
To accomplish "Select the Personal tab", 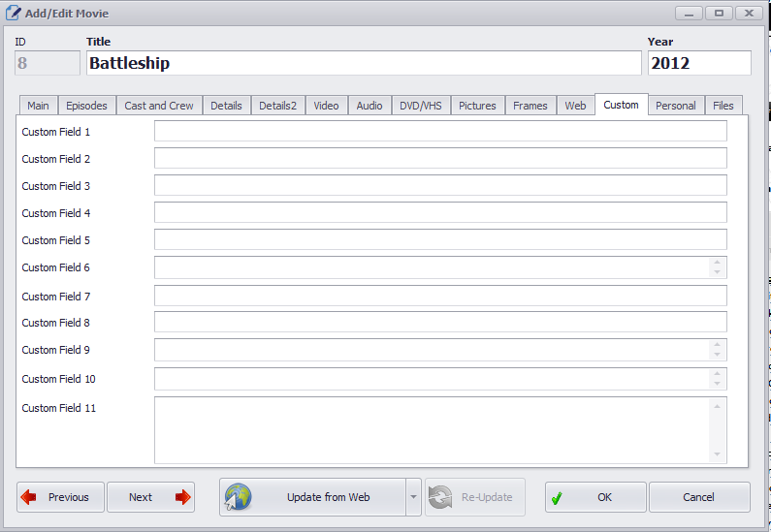I will pos(675,106).
